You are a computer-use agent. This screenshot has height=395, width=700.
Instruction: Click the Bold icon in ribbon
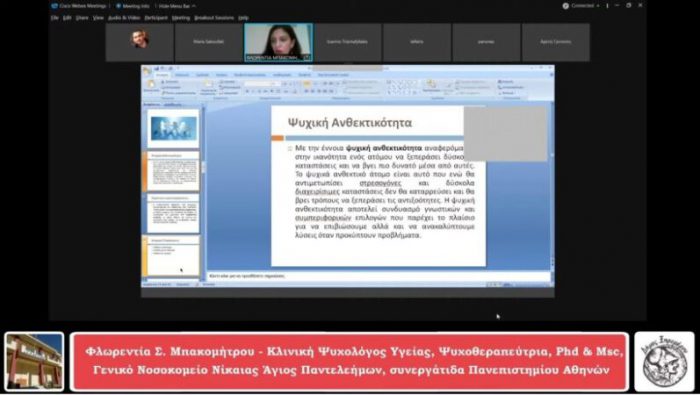tap(247, 91)
